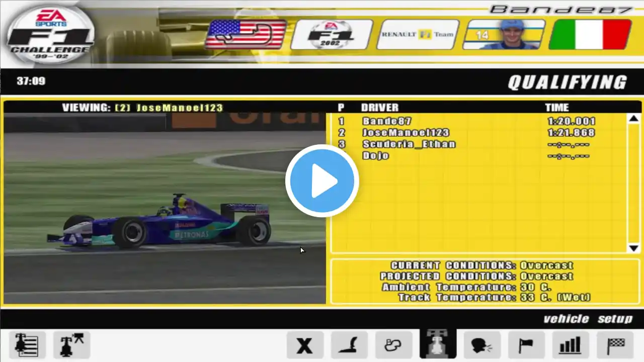Screen dimensions: 644x362
Task: Select driver JoseManoel123 in standings list
Action: pyautogui.click(x=406, y=133)
